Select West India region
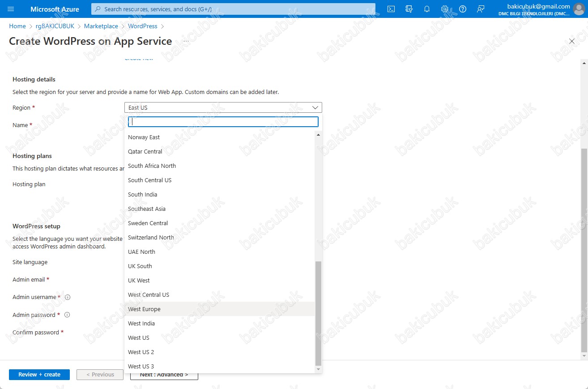The image size is (588, 389). 220,323
